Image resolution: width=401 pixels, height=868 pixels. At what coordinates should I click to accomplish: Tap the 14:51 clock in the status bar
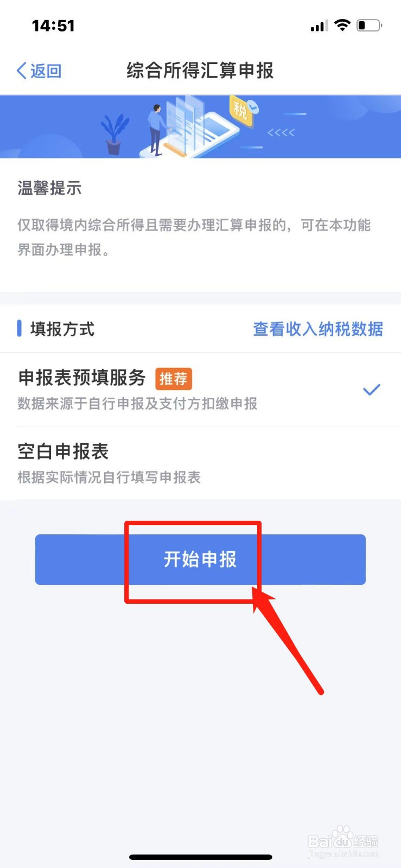53,25
